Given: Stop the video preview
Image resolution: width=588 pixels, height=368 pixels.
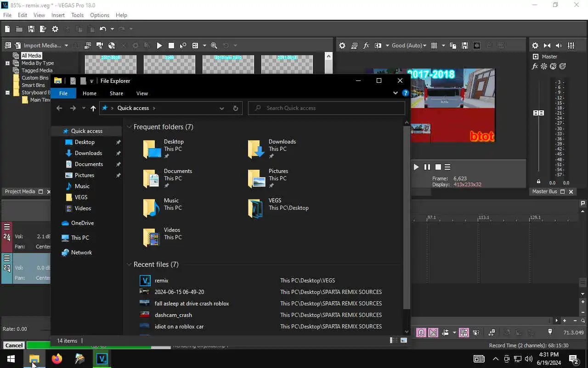Looking at the screenshot, I should (438, 167).
